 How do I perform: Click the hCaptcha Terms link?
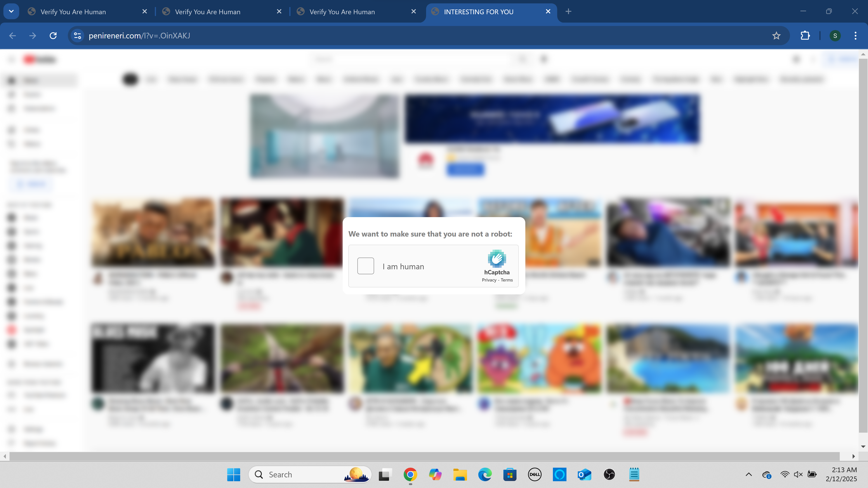506,280
